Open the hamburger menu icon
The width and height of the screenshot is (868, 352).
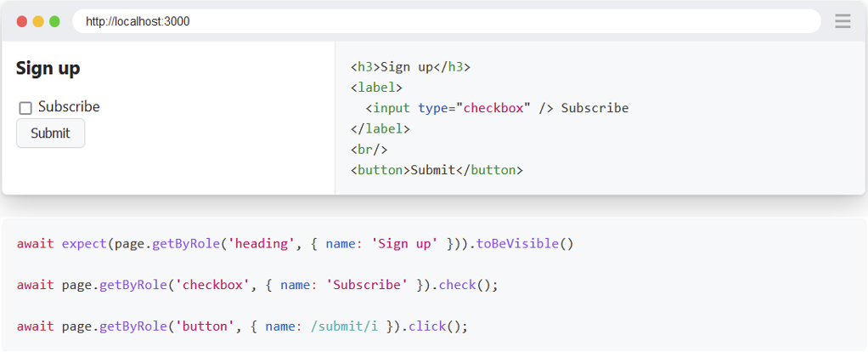843,21
